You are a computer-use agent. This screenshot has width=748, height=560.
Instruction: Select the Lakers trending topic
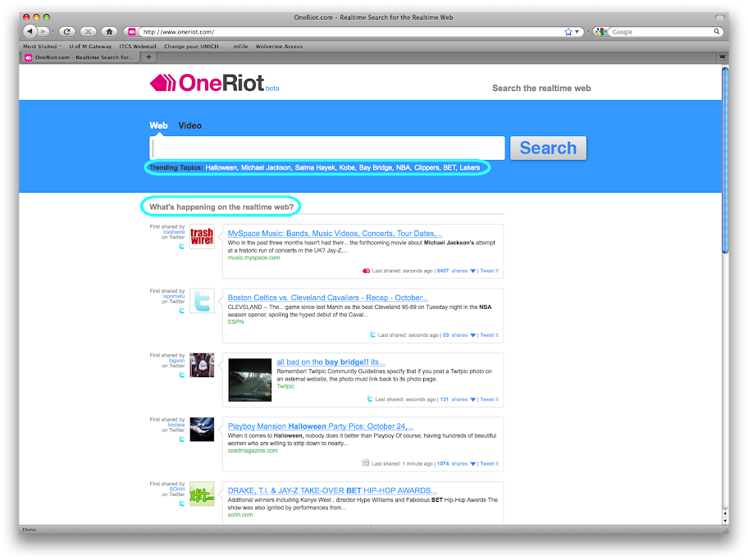pos(469,167)
